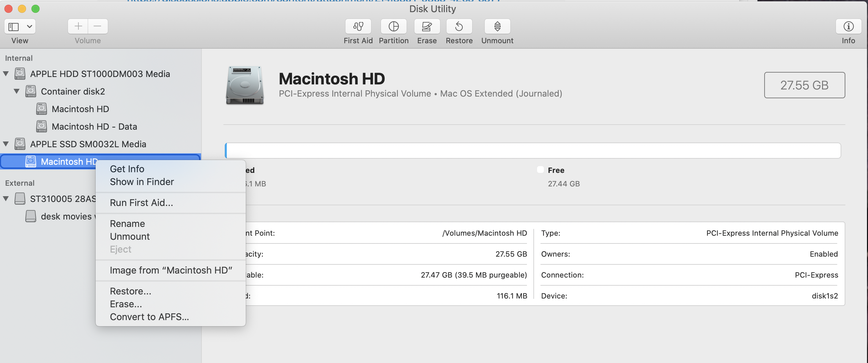Select ST310005 28AS external drive row
The width and height of the screenshot is (868, 363).
pyautogui.click(x=48, y=199)
